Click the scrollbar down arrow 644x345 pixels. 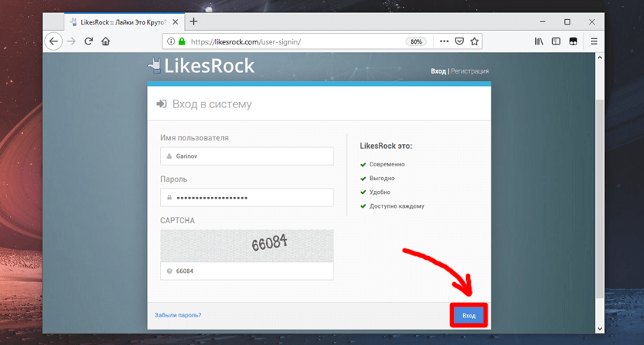pos(600,329)
